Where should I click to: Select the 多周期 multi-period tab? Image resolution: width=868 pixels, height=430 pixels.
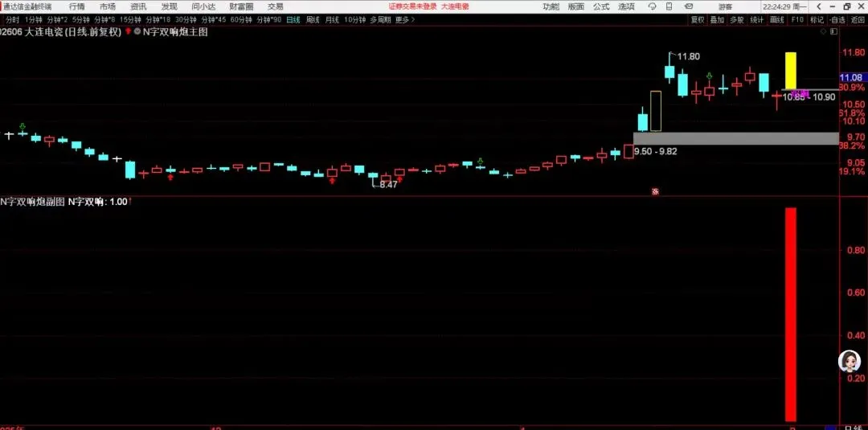coord(380,19)
